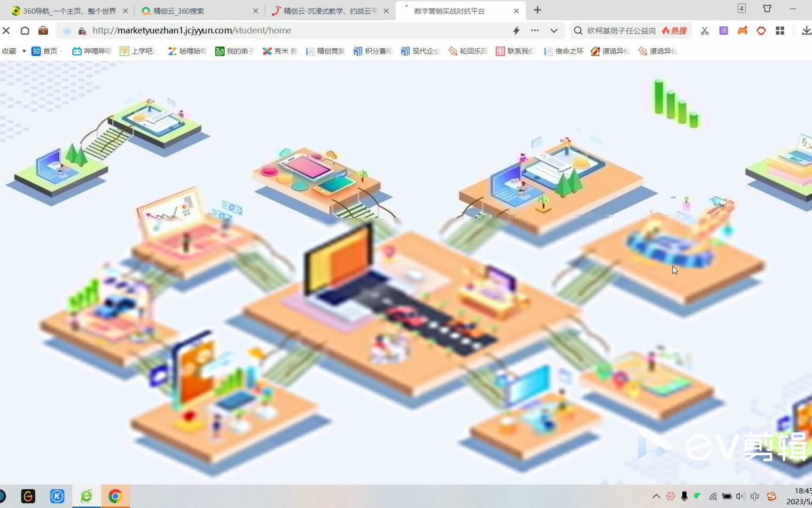Open the 360 browser taskbar icon
Screen dimensions: 812x508
click(86, 496)
